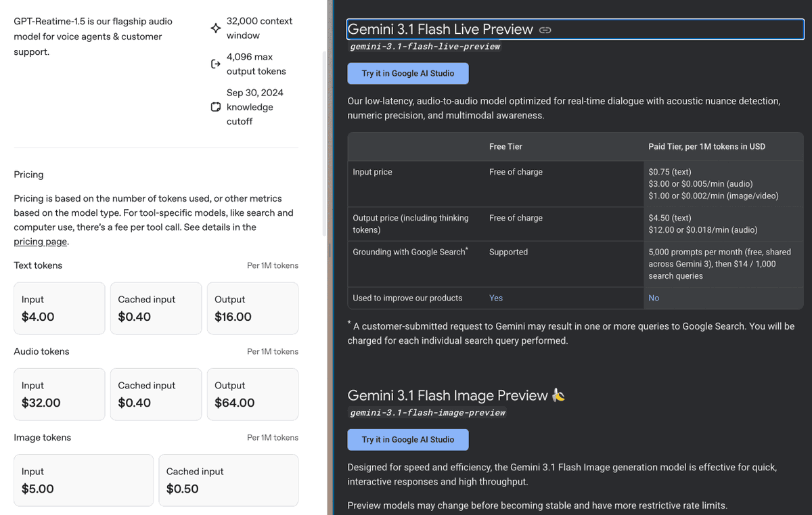The height and width of the screenshot is (515, 812).
Task: Click the audio tokens Output $64.00 card
Action: pos(252,395)
